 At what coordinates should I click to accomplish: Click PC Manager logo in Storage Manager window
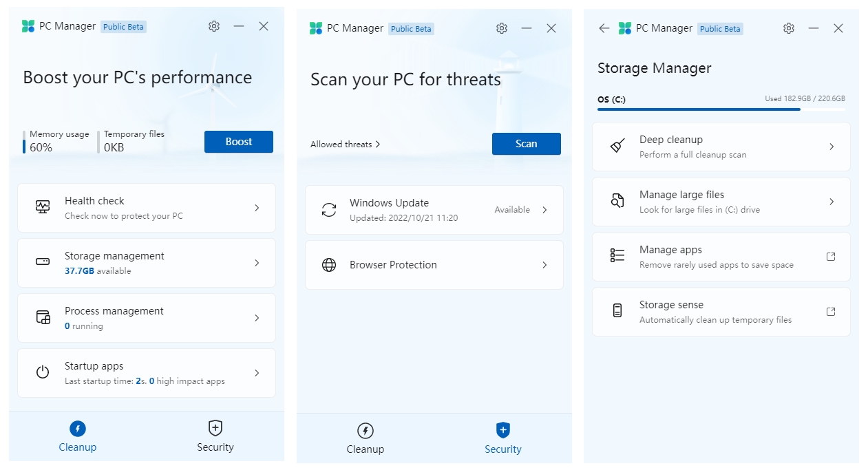tap(625, 28)
